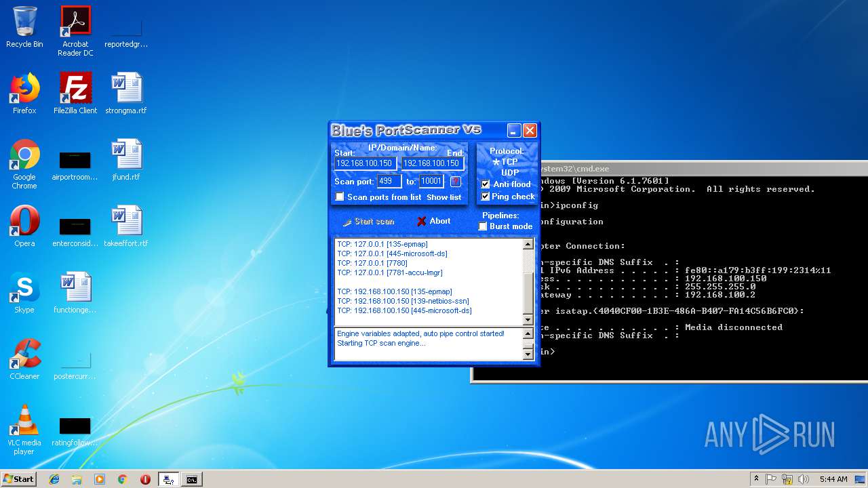The image size is (868, 488).
Task: Click the ending port field 10001
Action: coord(431,181)
